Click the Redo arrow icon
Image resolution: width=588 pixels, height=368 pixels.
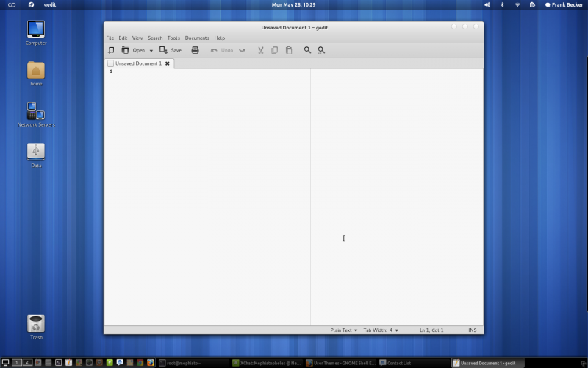(x=243, y=50)
